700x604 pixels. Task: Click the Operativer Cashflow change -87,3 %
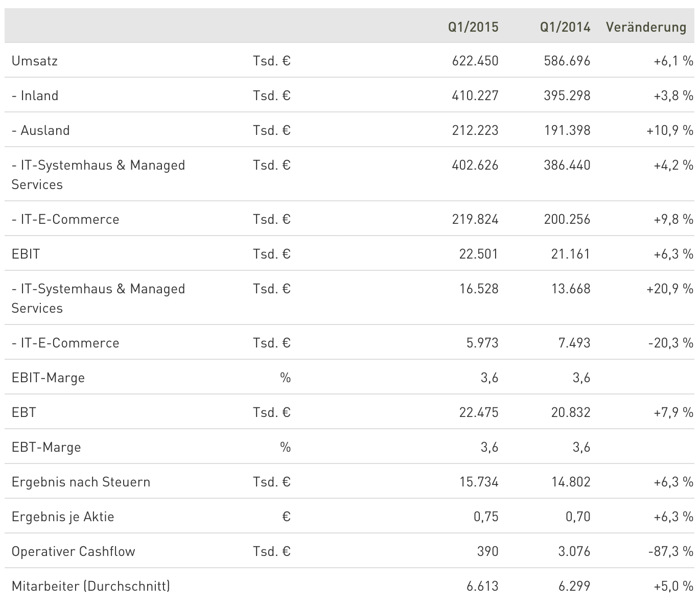click(x=670, y=552)
